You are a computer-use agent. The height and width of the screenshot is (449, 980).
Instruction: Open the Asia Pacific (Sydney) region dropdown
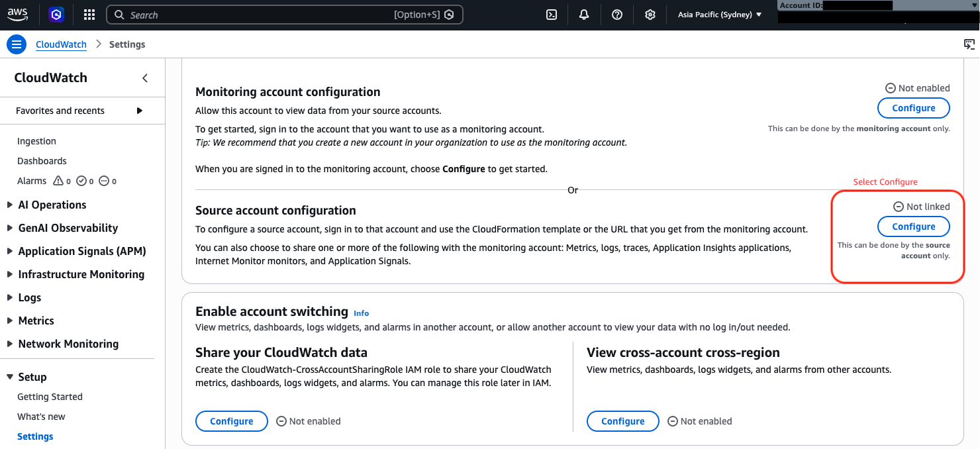[x=720, y=15]
